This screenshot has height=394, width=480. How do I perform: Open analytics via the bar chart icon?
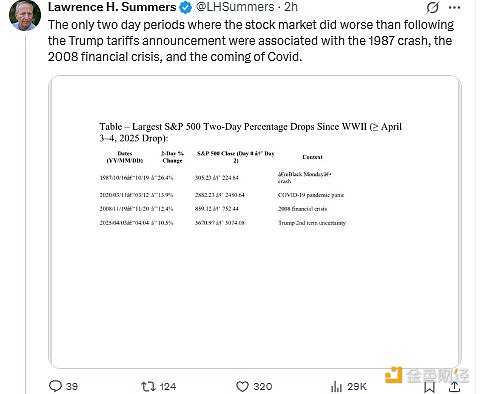336,387
